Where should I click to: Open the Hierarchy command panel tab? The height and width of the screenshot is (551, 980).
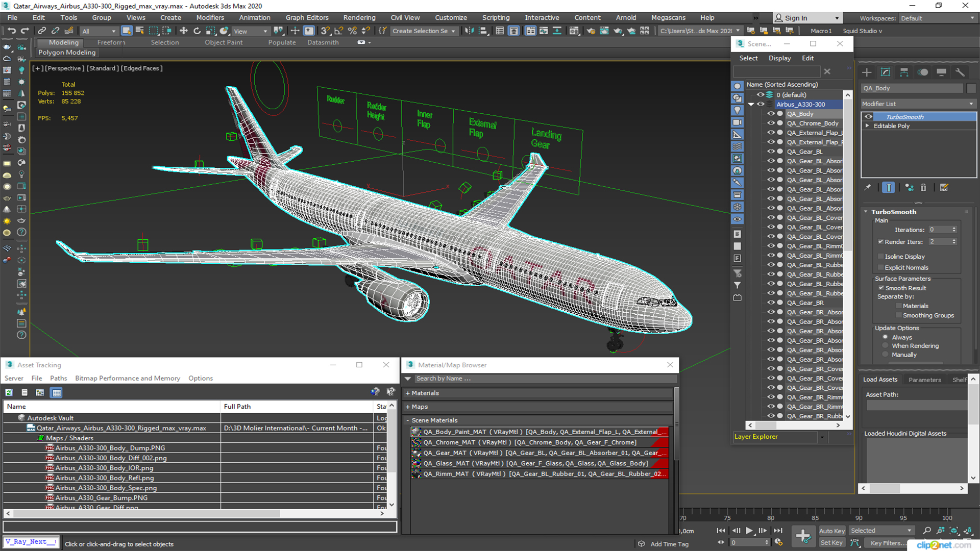(904, 72)
